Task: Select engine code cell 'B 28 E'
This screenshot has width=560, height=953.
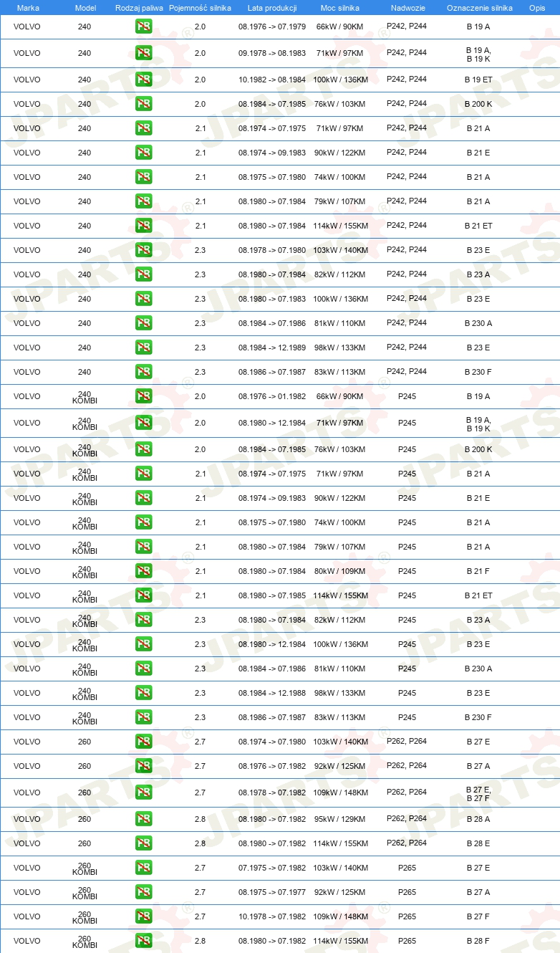Action: pos(478,843)
